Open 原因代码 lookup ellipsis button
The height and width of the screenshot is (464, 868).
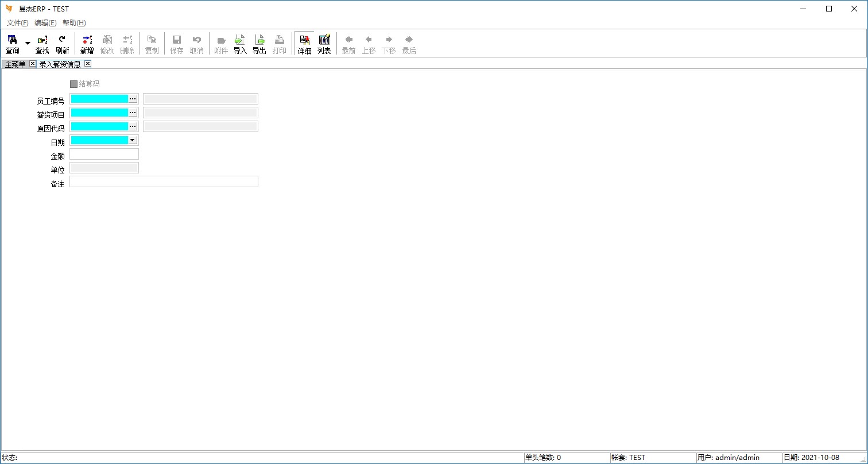click(x=133, y=126)
